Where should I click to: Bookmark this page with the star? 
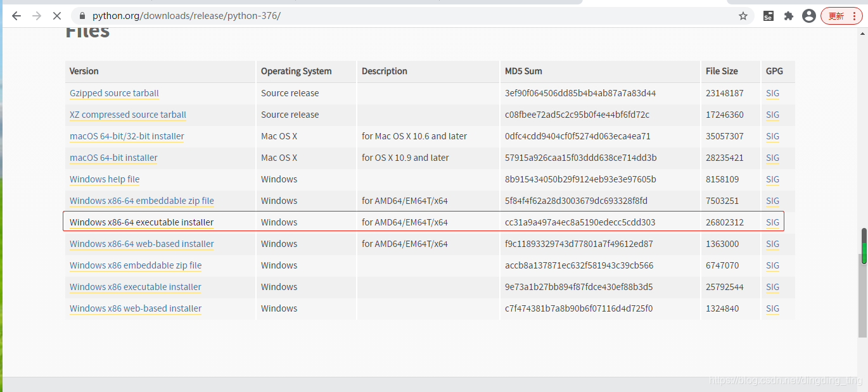[x=743, y=16]
